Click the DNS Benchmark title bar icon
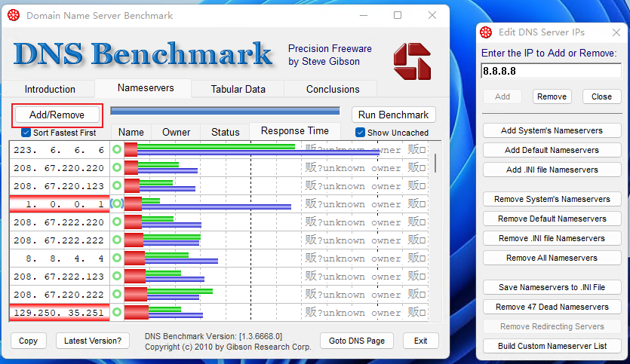Viewport: 630px width, 364px height. pos(13,15)
